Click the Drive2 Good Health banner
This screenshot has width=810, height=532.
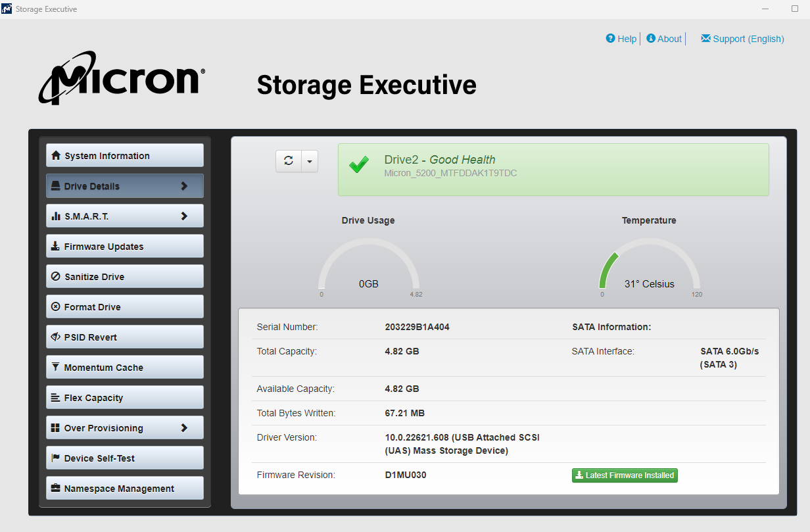coord(553,170)
